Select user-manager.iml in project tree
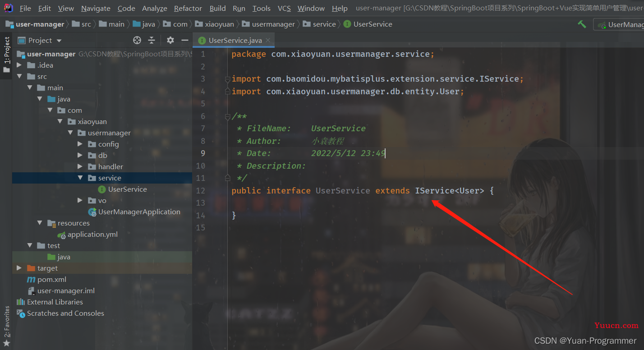This screenshot has width=644, height=350. click(66, 291)
